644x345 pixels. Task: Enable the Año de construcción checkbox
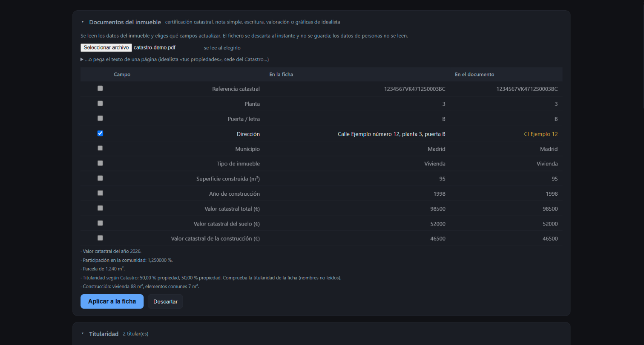point(100,193)
